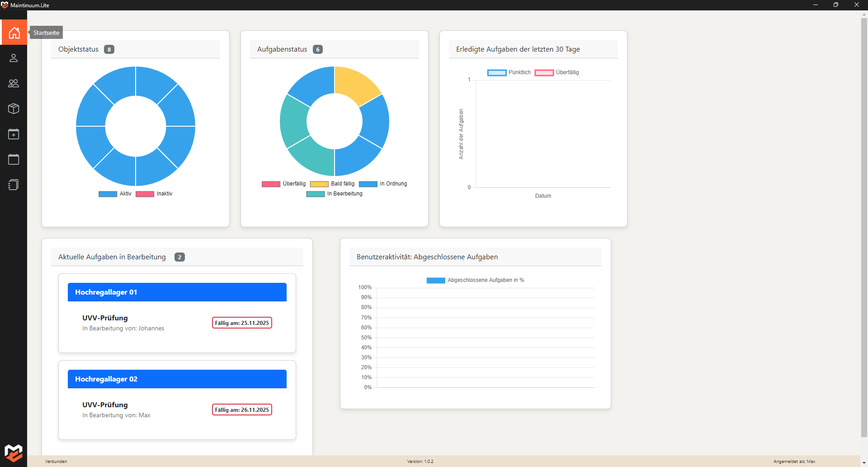Open the calendar icon in sidebar

[14, 159]
